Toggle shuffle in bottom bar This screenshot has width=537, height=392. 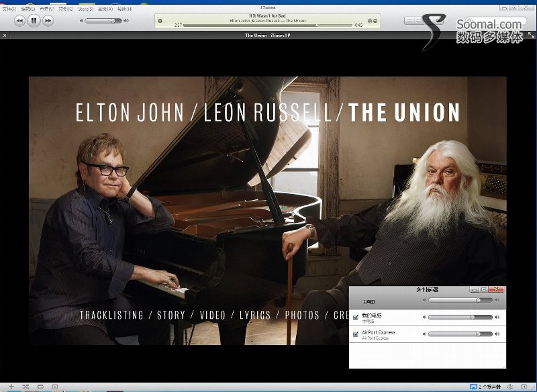tap(26, 387)
